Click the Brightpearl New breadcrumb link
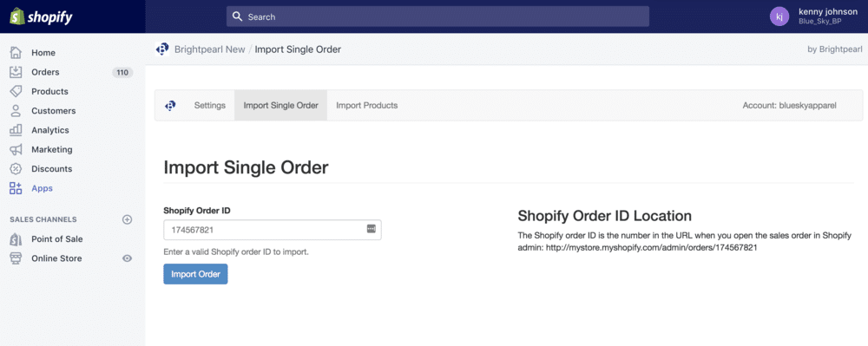Viewport: 868px width, 346px height. [210, 49]
